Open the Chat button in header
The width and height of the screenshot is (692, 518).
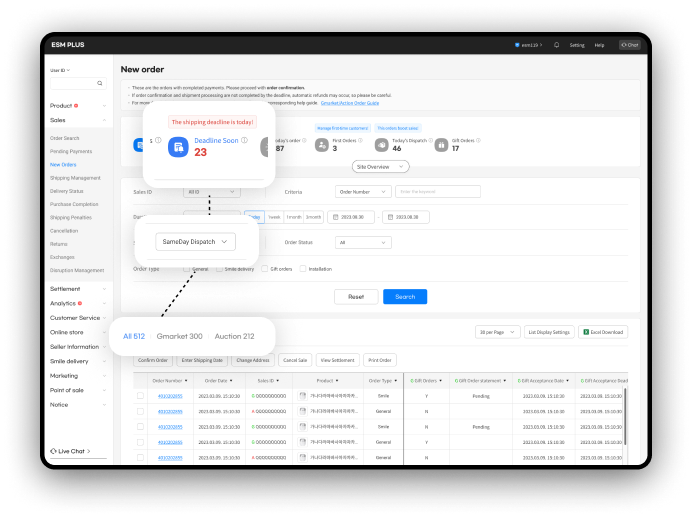click(x=629, y=45)
